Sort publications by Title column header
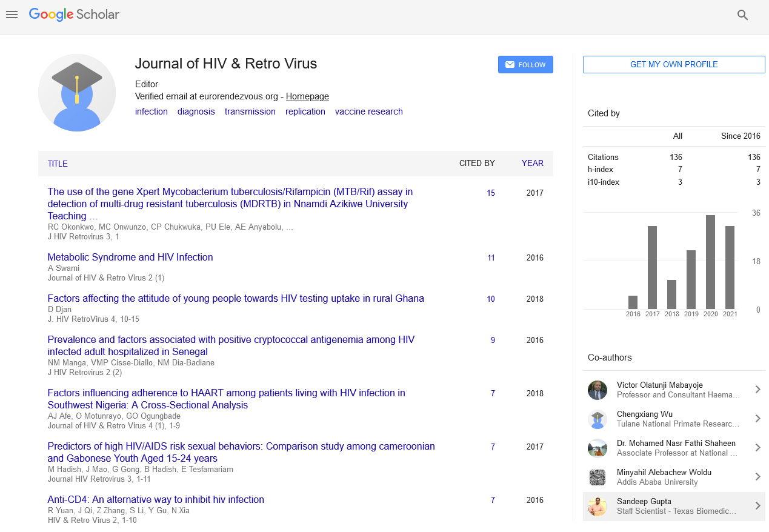The width and height of the screenshot is (769, 532). point(58,164)
